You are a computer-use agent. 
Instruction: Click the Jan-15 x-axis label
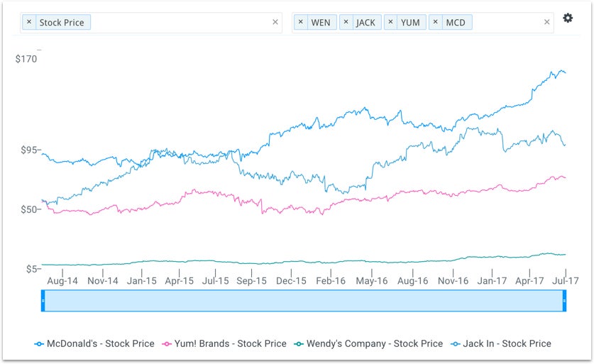point(142,281)
